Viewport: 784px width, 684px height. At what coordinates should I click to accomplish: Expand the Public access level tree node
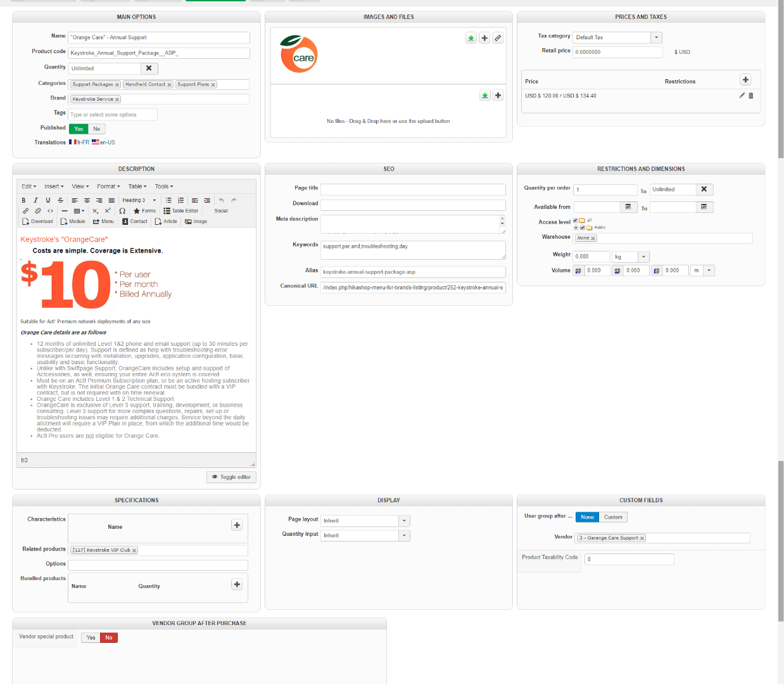tap(576, 227)
